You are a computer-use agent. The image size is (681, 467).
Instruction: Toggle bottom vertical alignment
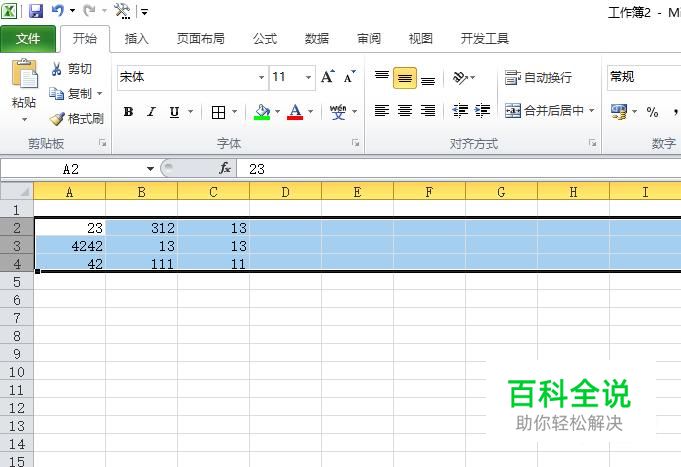point(428,78)
